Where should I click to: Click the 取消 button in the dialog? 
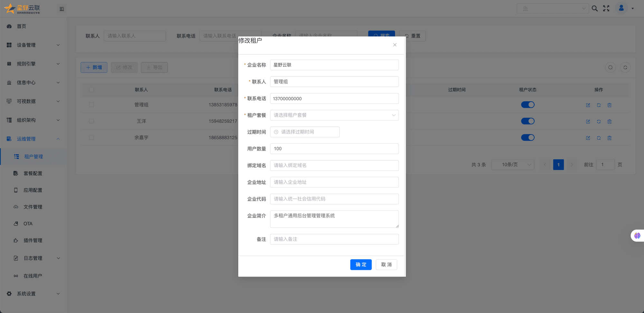386,265
